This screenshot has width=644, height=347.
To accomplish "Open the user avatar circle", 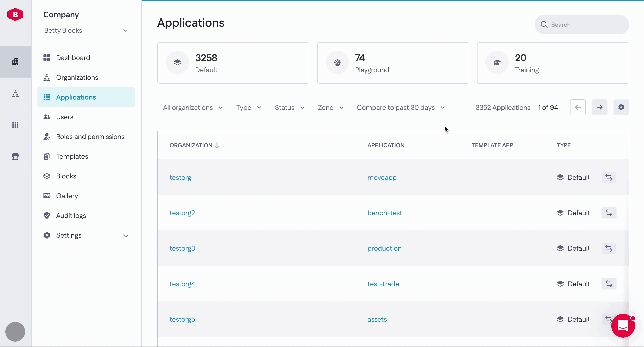I will click(x=15, y=332).
